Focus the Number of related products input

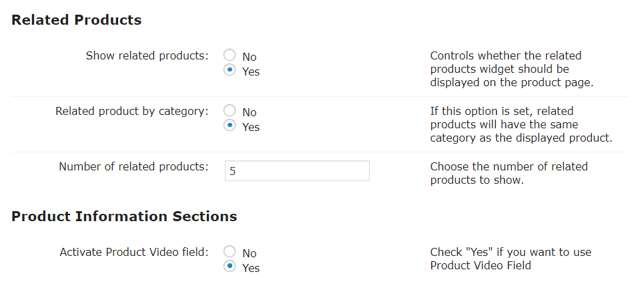[297, 170]
